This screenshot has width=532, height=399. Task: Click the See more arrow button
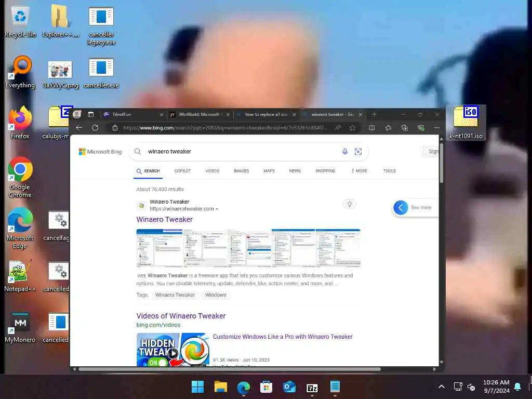click(401, 208)
